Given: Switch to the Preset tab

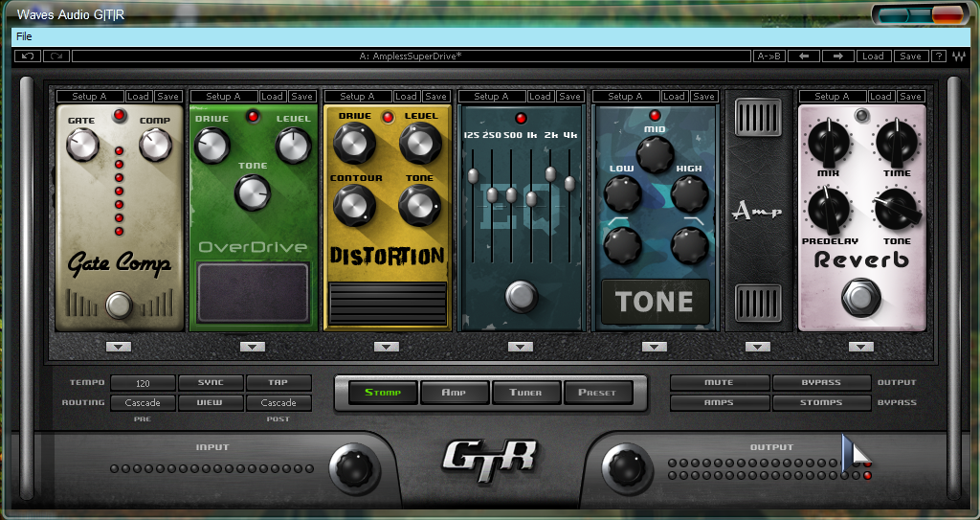Looking at the screenshot, I should coord(597,393).
